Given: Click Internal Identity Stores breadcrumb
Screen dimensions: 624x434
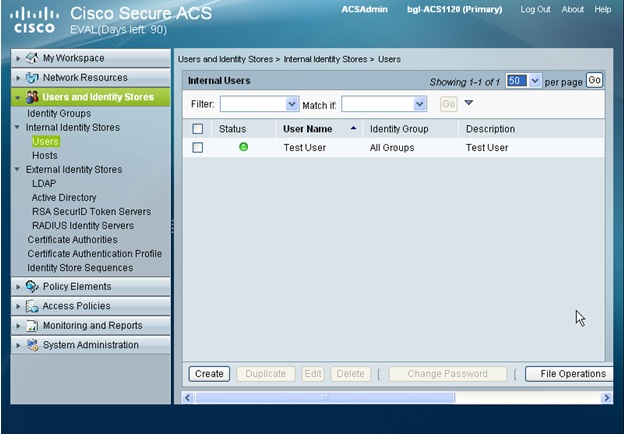Looking at the screenshot, I should coord(325,59).
